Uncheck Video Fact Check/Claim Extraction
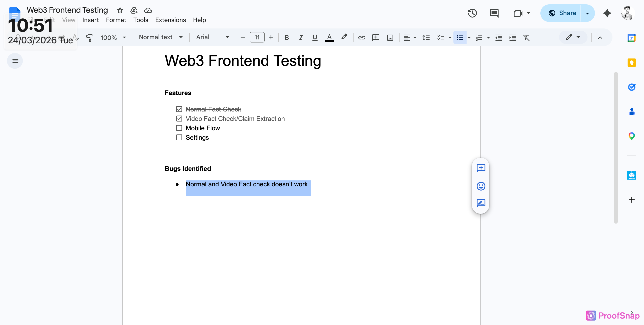 pos(179,118)
